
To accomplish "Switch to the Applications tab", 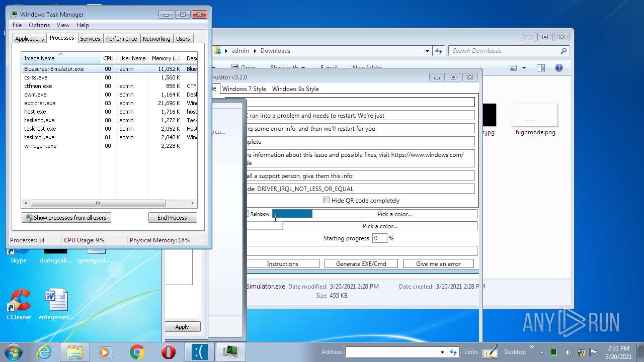I will coord(30,39).
